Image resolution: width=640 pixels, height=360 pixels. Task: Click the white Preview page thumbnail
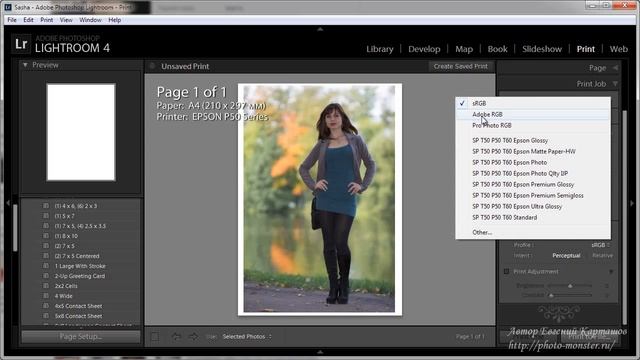81,132
